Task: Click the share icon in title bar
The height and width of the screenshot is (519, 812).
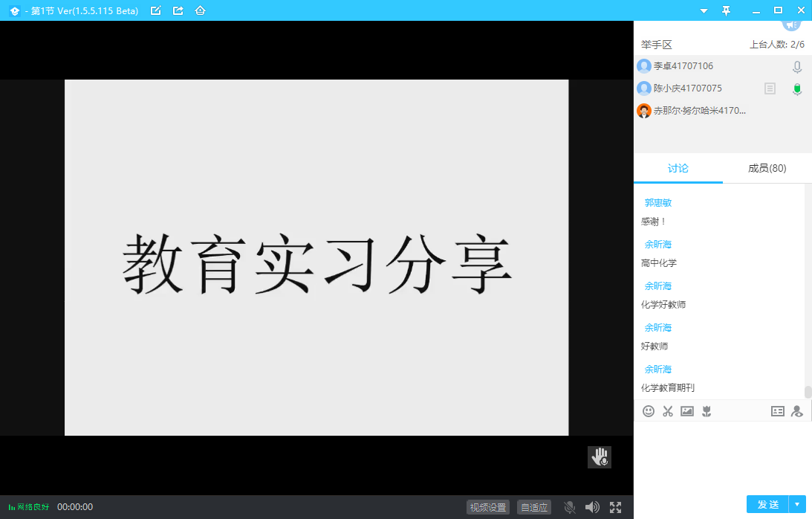Action: (x=178, y=10)
